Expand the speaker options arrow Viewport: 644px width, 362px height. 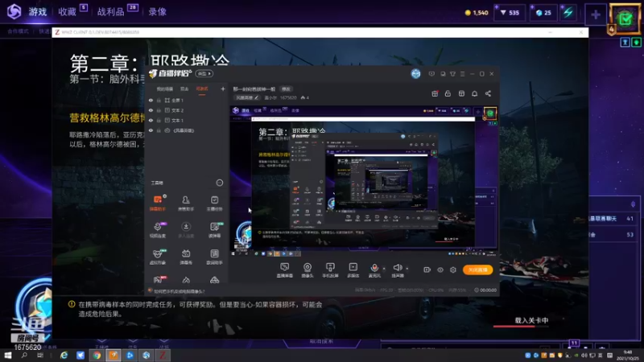click(x=407, y=269)
